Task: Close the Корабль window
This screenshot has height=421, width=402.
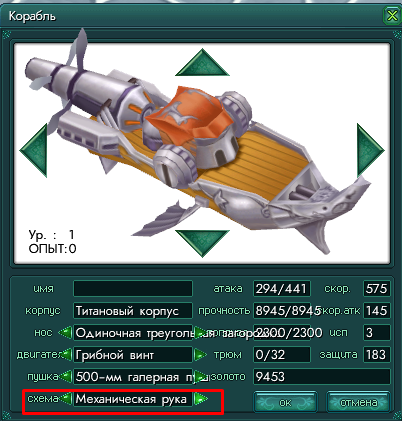Action: tap(392, 15)
